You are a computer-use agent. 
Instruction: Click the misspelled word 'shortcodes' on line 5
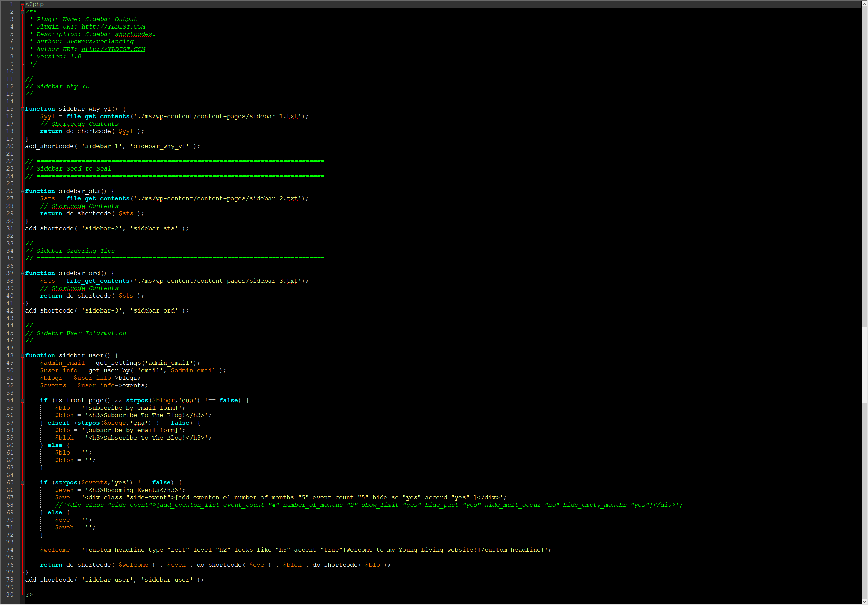tap(133, 34)
